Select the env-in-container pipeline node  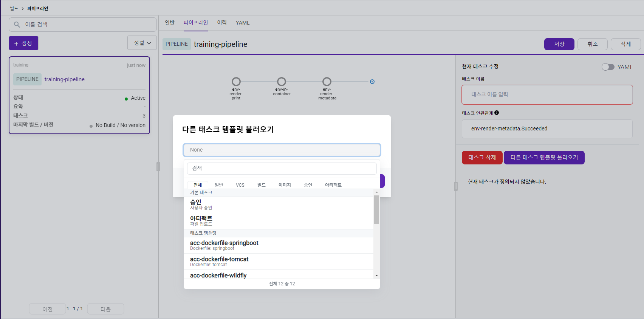point(282,82)
